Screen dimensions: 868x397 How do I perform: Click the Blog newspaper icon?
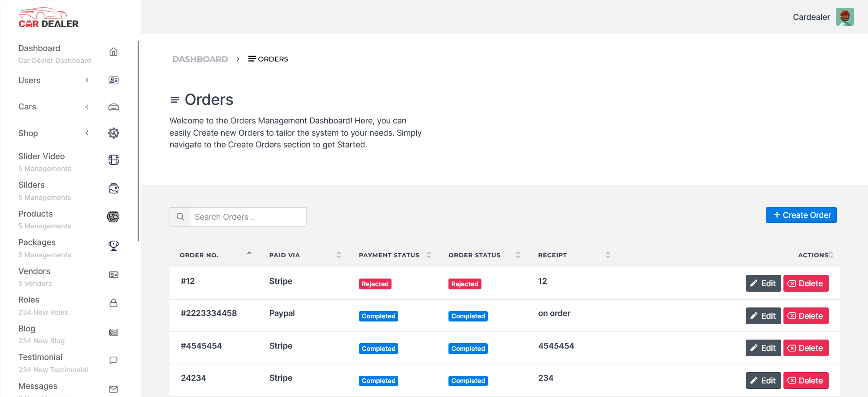point(113,332)
